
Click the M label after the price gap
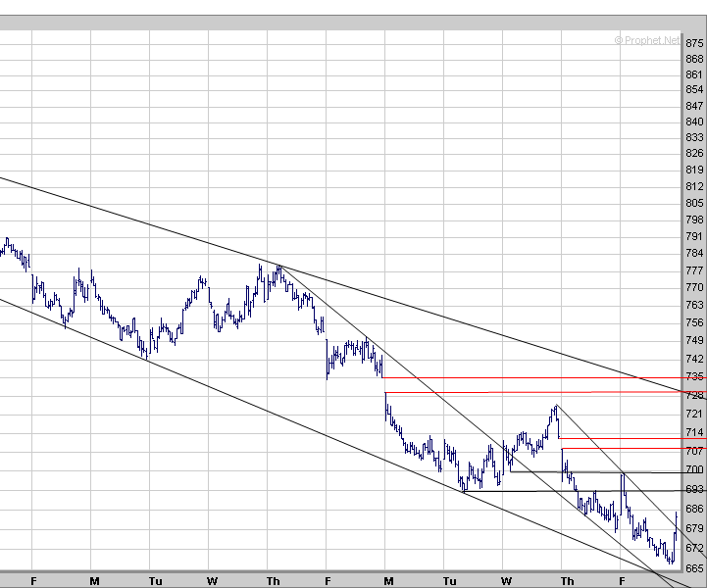point(388,581)
